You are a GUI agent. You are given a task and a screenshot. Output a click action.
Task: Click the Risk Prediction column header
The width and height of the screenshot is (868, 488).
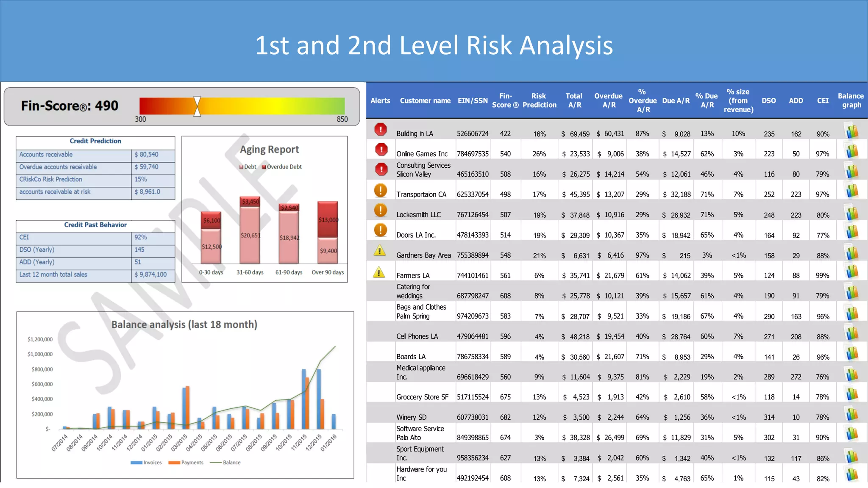click(539, 100)
